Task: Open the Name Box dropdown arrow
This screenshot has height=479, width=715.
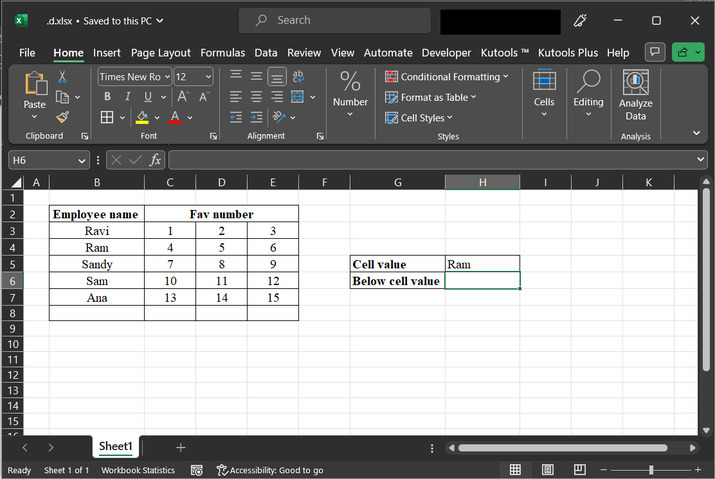Action: [82, 160]
